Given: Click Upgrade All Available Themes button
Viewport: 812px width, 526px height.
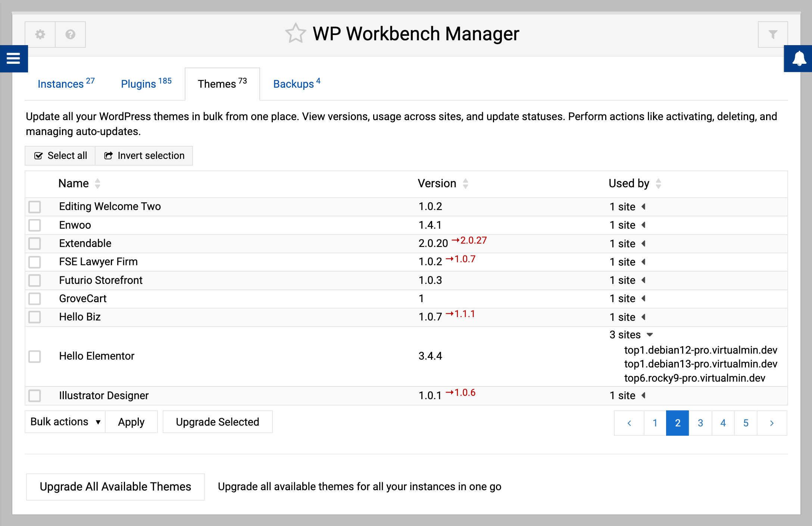Looking at the screenshot, I should click(115, 487).
